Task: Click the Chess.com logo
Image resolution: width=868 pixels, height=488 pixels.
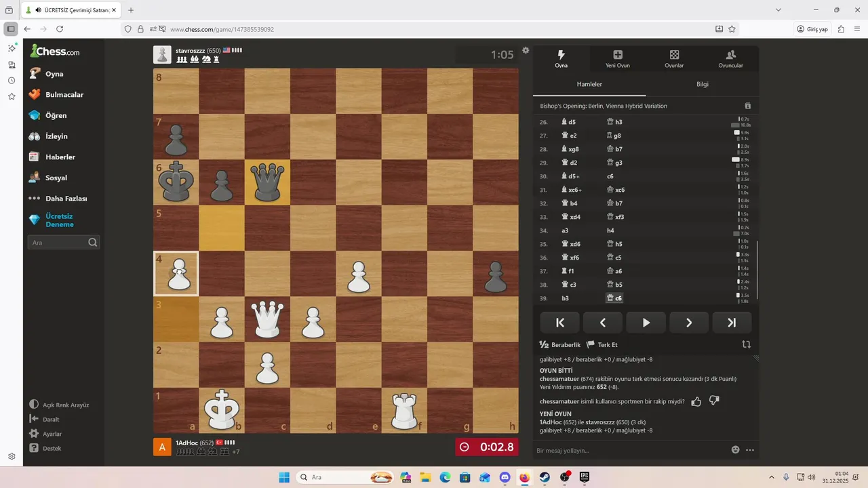Action: click(x=55, y=51)
